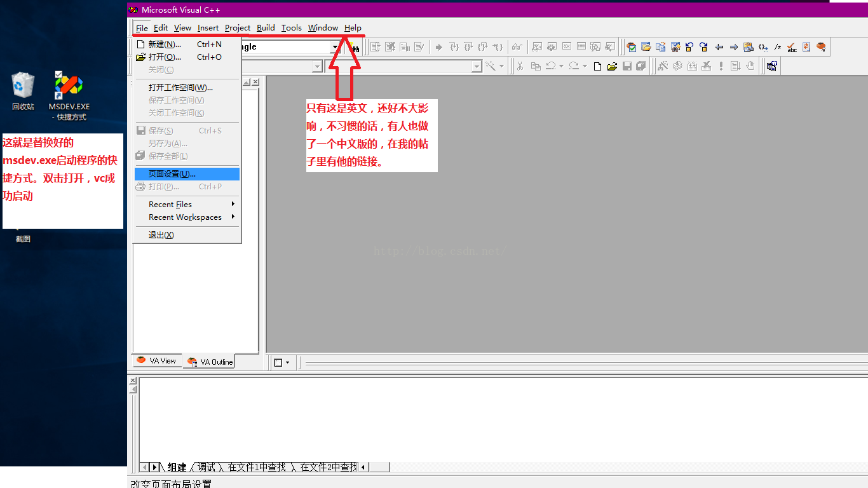Open the wide members combo dropdown arrow
Screen dimensions: 868x488
pos(477,66)
